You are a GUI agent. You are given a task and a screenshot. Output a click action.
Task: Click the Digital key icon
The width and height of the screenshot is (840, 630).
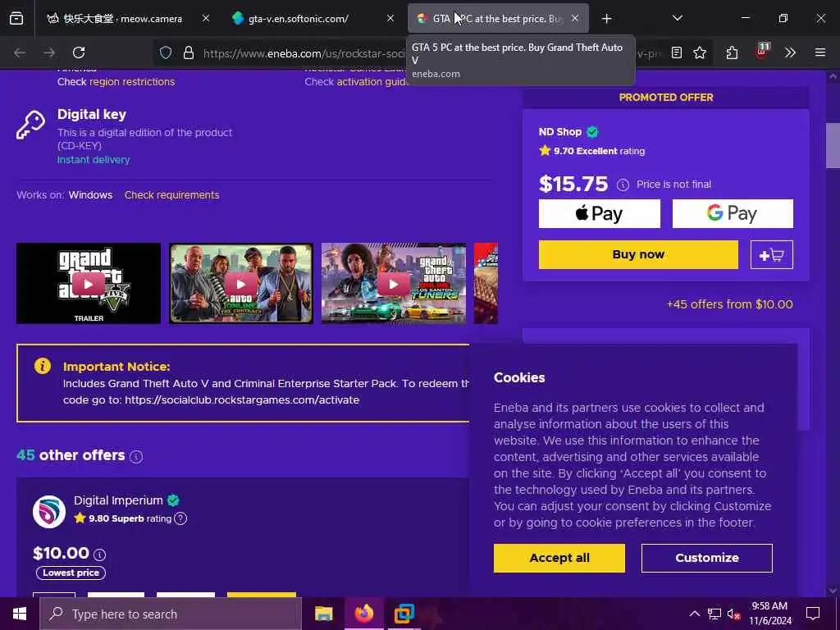30,125
